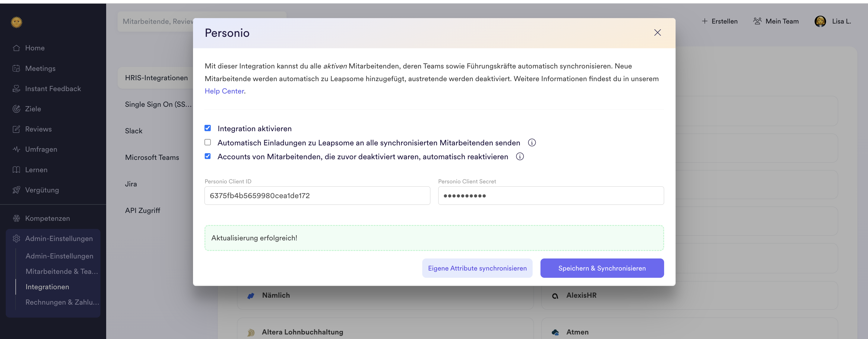Click the Lernen book icon

(x=16, y=170)
